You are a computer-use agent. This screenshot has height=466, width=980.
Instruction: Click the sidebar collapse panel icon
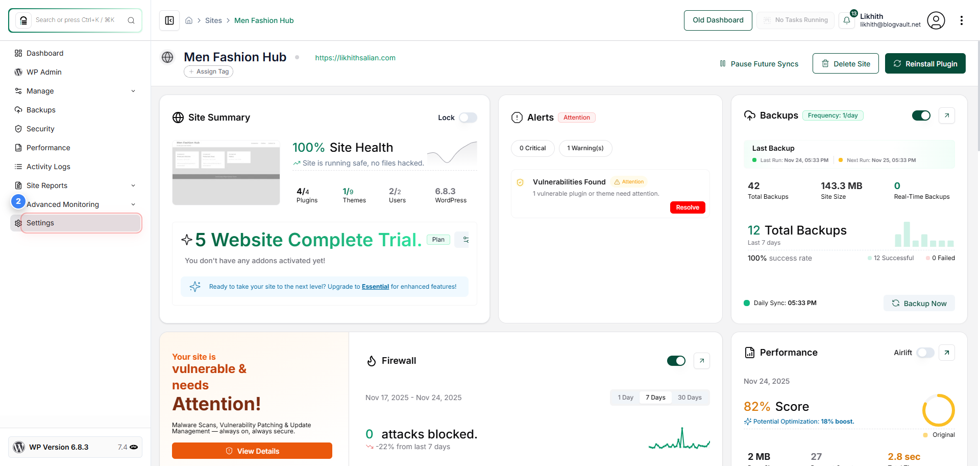point(169,20)
